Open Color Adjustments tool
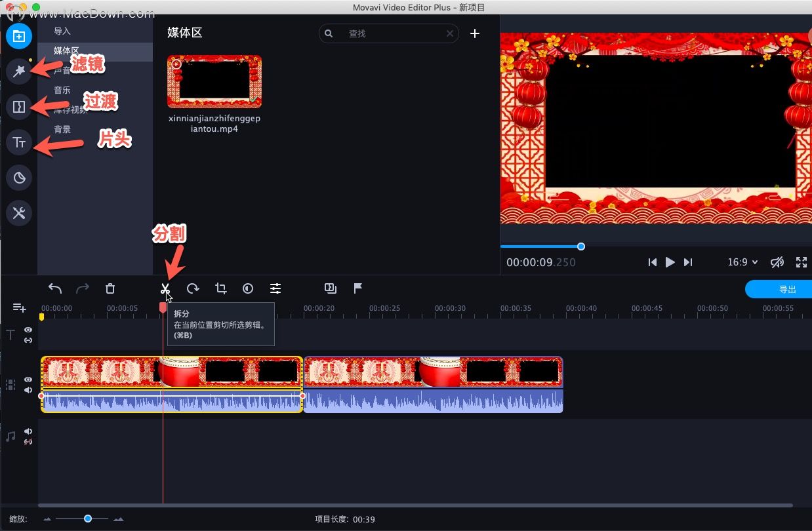The height and width of the screenshot is (531, 812). pos(248,288)
